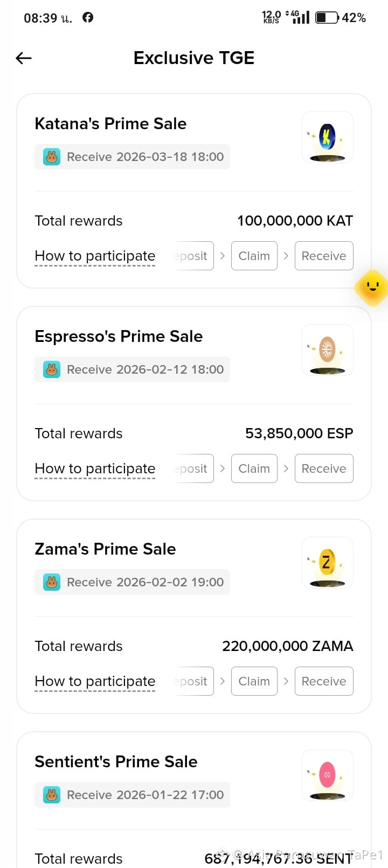
Task: Select the partially hidden Deposit step in the Espresso card
Action: click(193, 468)
